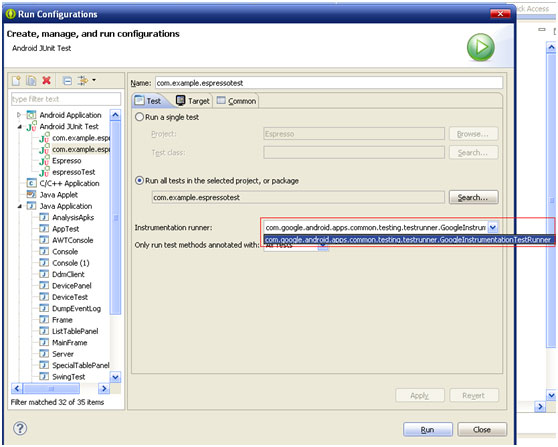
Task: Select the DeviceTest configuration
Action: (70, 297)
